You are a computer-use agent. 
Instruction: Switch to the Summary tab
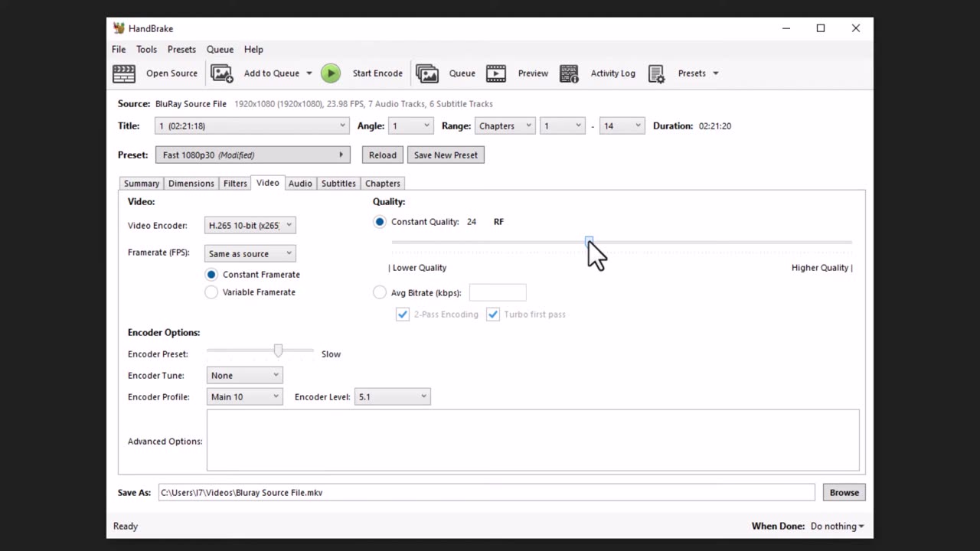coord(142,184)
